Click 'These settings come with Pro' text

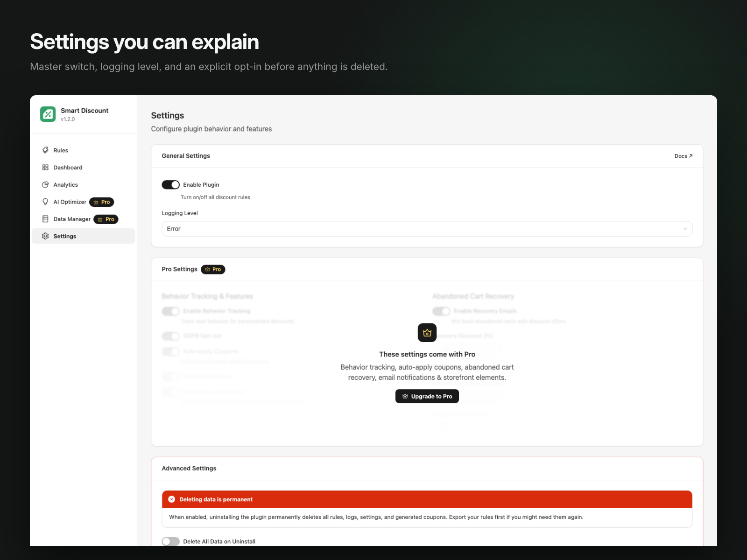coord(427,354)
